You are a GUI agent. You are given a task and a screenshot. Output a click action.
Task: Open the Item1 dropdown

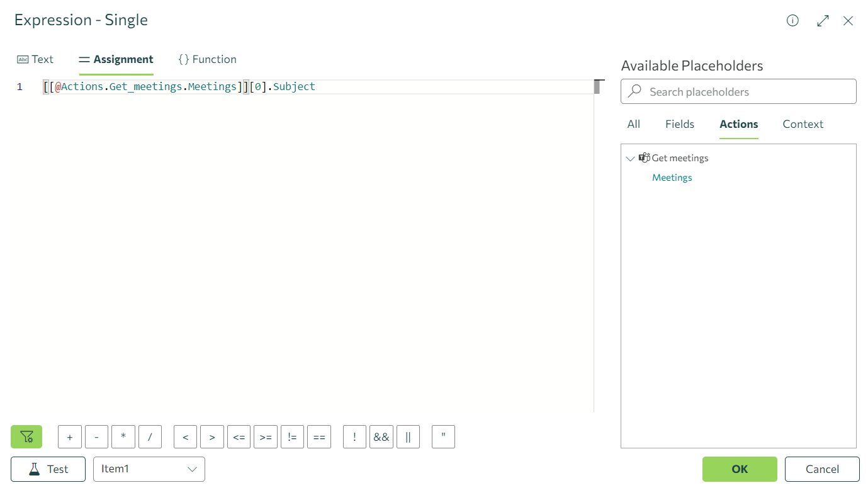click(149, 469)
